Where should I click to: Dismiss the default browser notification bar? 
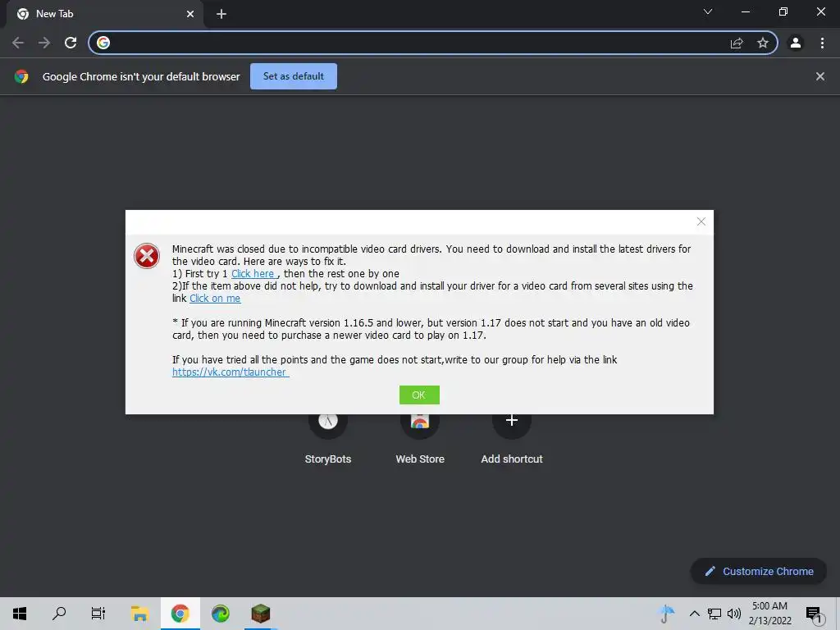[819, 76]
